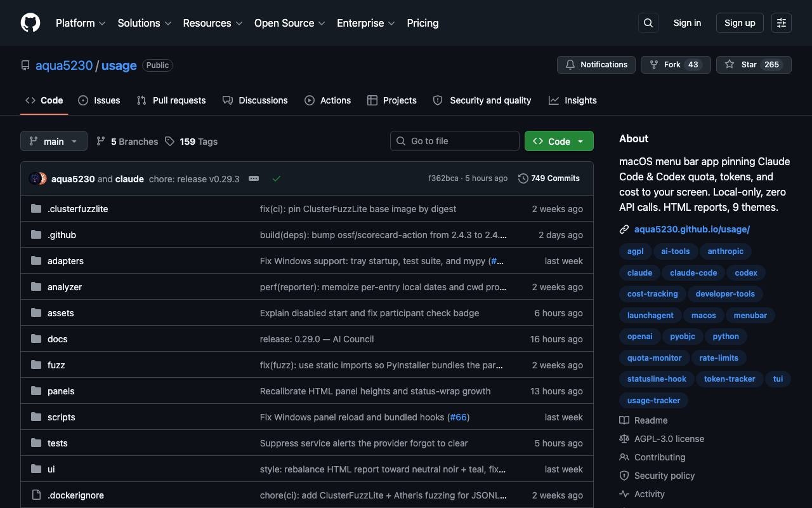Go to the GitHub homepage logo
The height and width of the screenshot is (508, 812).
click(30, 23)
